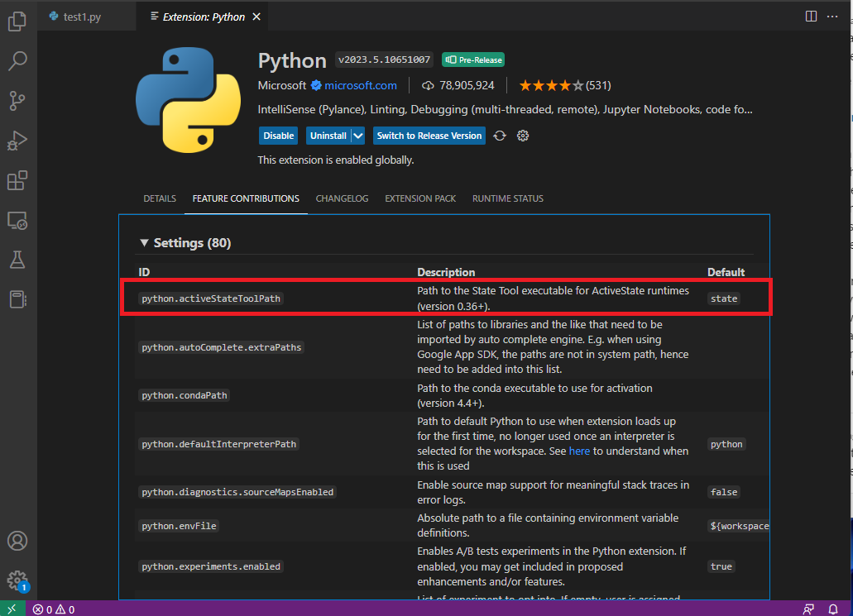Open the Explorer view in activity bar
This screenshot has width=853, height=616.
17,22
